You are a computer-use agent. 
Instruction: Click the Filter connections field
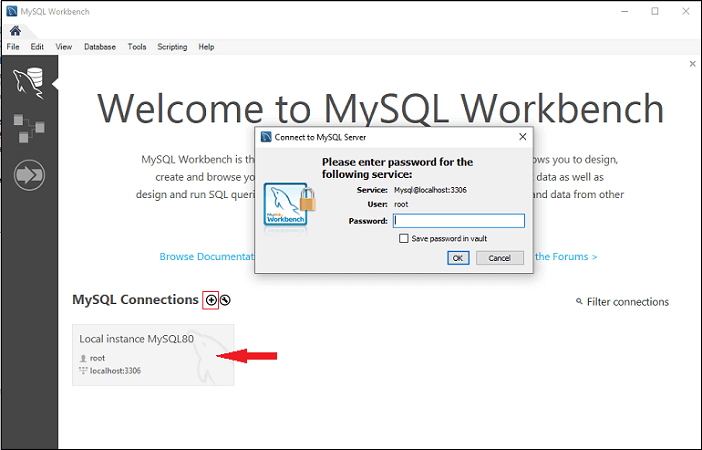tap(628, 302)
